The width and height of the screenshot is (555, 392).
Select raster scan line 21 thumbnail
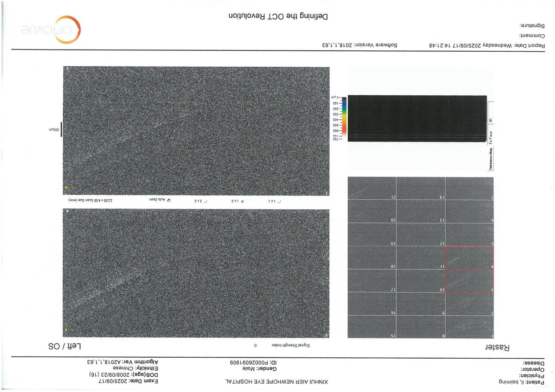(372, 188)
